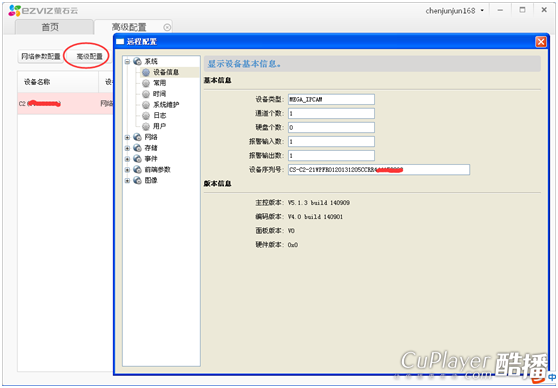Click the 网络参数配置 button
The height and width of the screenshot is (388, 558).
tap(41, 57)
